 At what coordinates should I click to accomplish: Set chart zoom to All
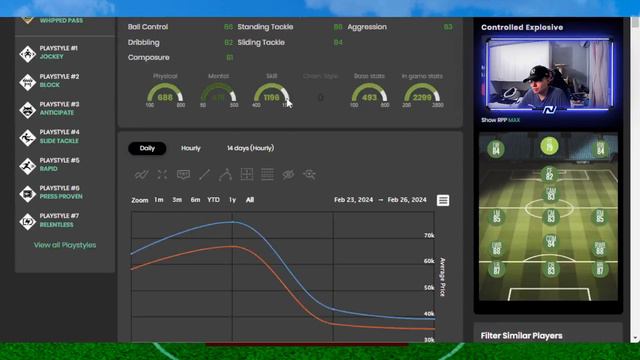[250, 200]
